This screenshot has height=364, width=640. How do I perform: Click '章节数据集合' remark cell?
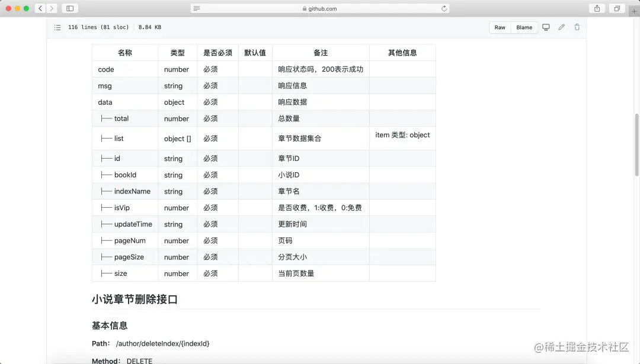point(321,138)
